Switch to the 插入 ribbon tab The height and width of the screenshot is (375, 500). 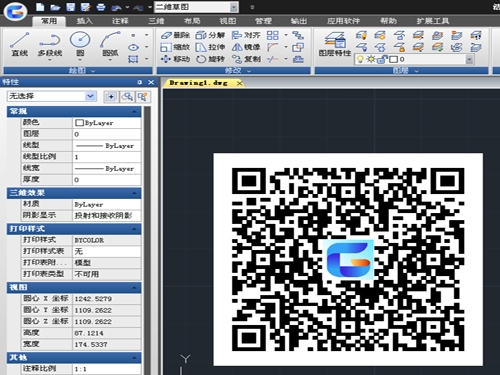(x=84, y=21)
